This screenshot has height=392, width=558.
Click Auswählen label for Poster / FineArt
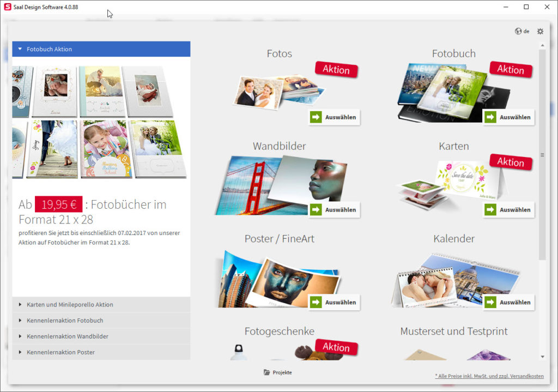coord(341,302)
